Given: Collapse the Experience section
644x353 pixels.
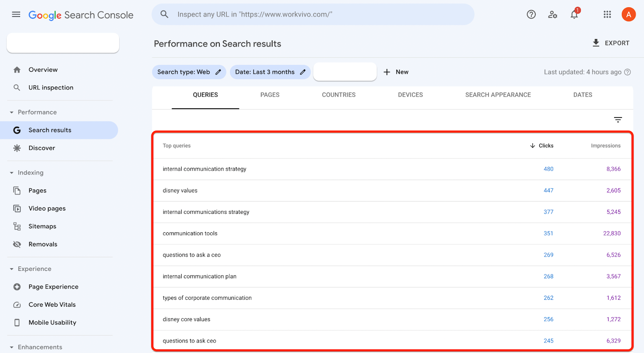Looking at the screenshot, I should 12,269.
